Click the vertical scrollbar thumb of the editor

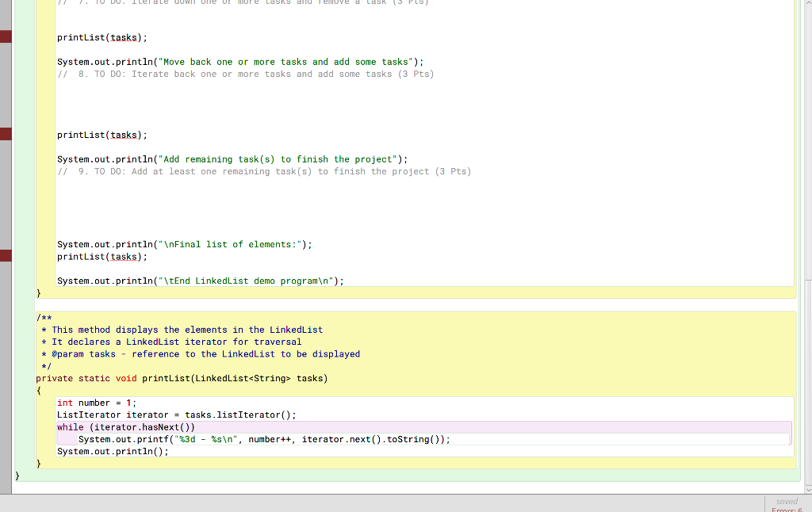click(x=808, y=381)
